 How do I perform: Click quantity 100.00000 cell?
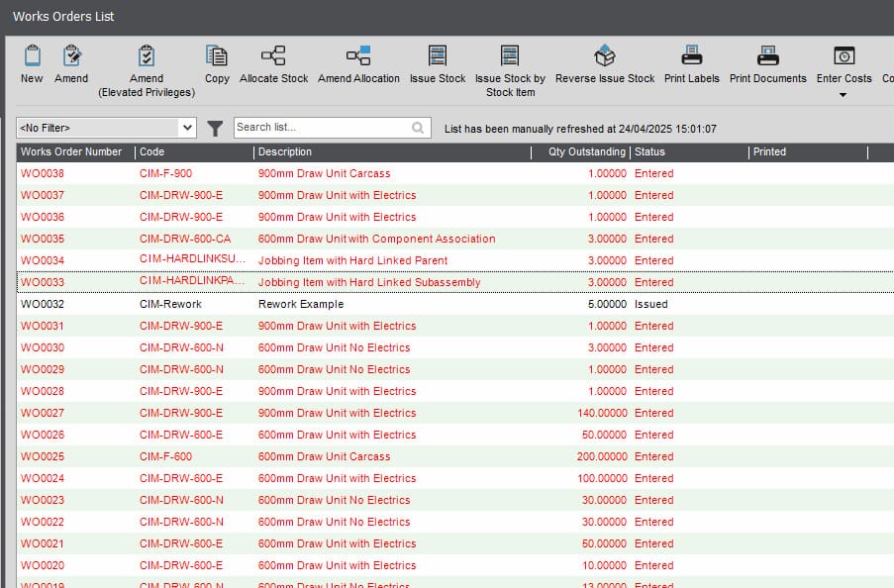pos(602,478)
